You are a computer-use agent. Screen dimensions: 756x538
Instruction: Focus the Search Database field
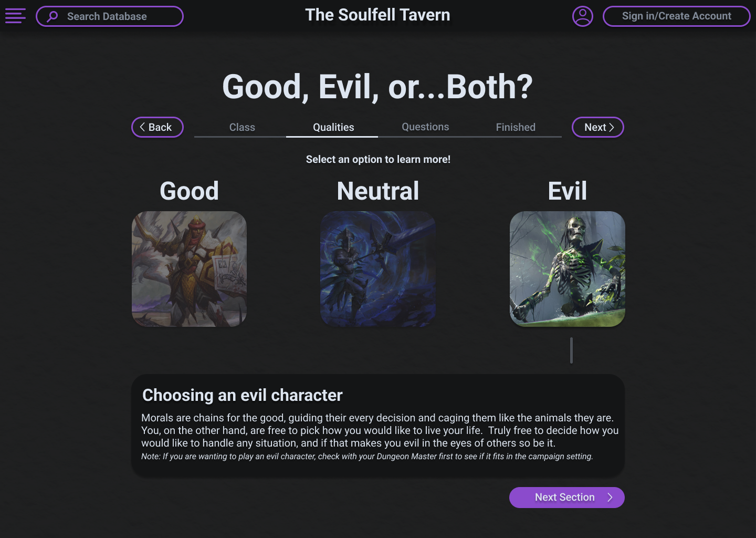tap(115, 16)
